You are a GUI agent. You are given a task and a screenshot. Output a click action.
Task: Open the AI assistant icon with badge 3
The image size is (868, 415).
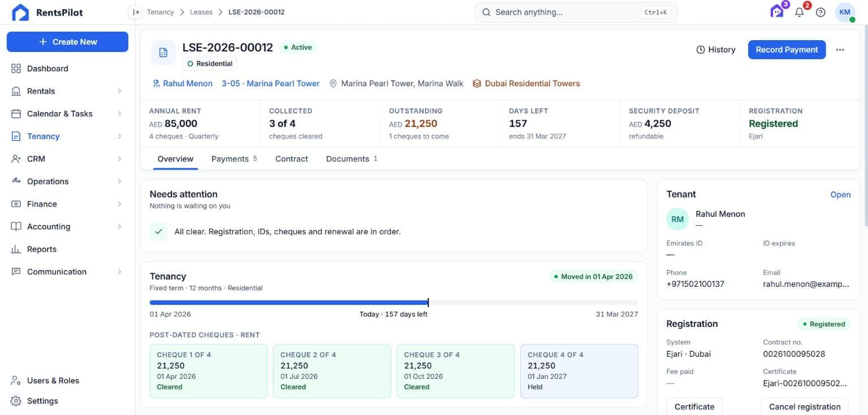point(778,12)
